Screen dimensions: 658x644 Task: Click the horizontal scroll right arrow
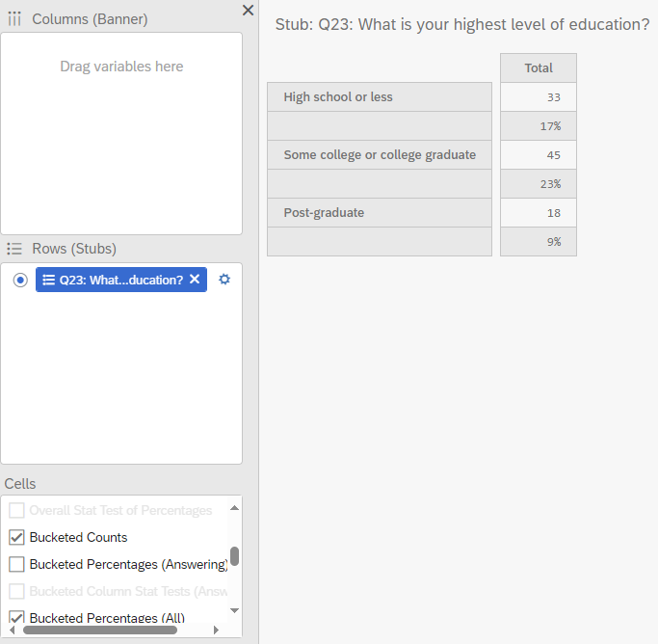pos(216,630)
